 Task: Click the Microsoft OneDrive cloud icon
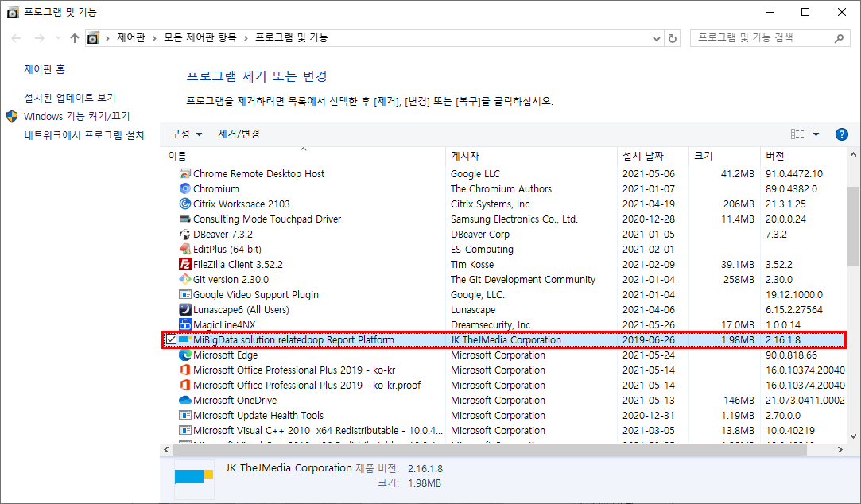point(185,400)
